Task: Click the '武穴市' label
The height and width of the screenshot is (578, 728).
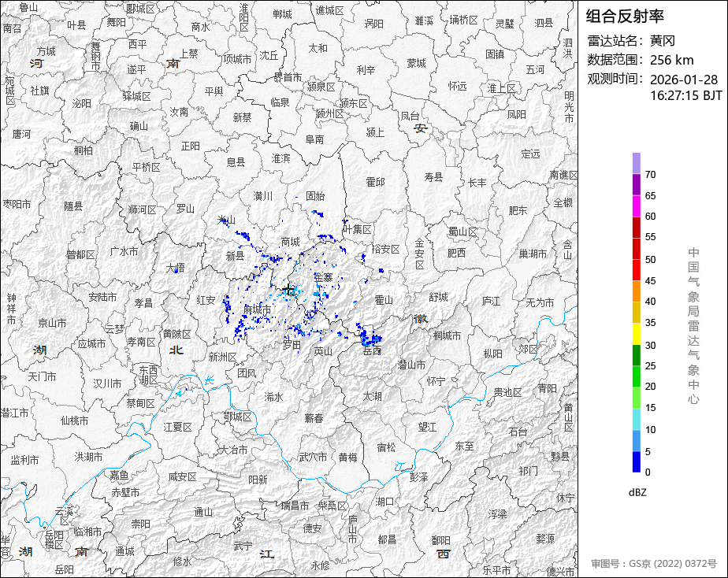Action: point(313,457)
